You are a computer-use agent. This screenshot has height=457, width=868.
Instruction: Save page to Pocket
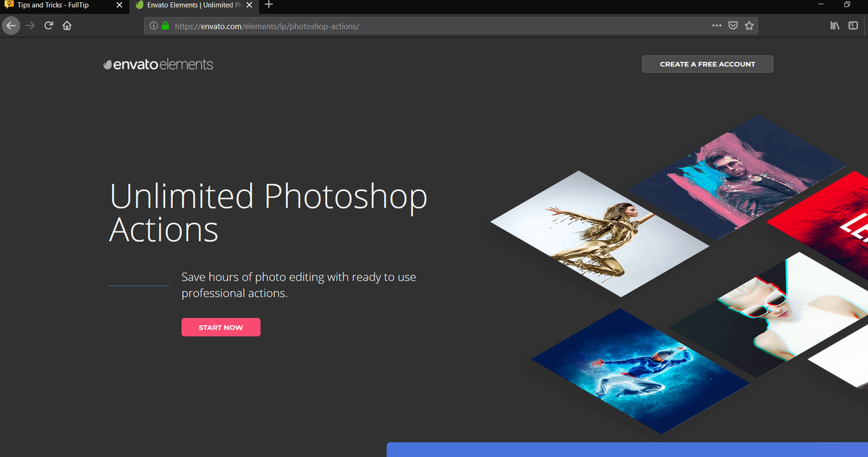click(733, 26)
